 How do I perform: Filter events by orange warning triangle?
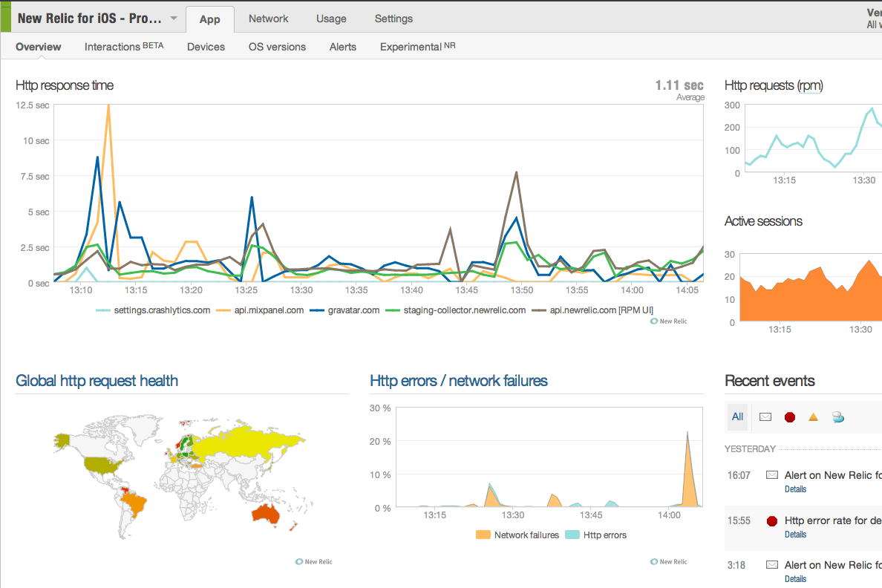pyautogui.click(x=813, y=417)
